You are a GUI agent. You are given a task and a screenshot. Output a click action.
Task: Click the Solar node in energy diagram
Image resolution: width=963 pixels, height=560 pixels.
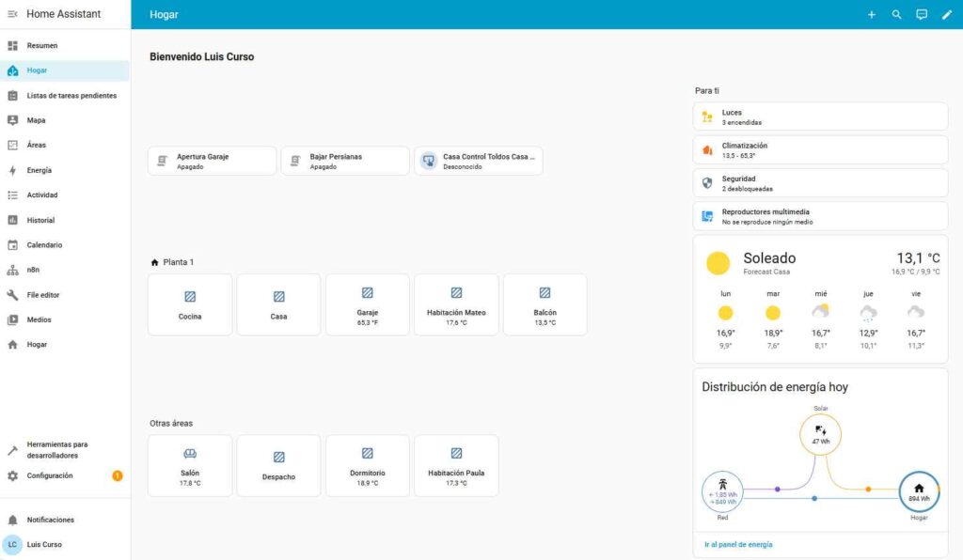(x=820, y=435)
